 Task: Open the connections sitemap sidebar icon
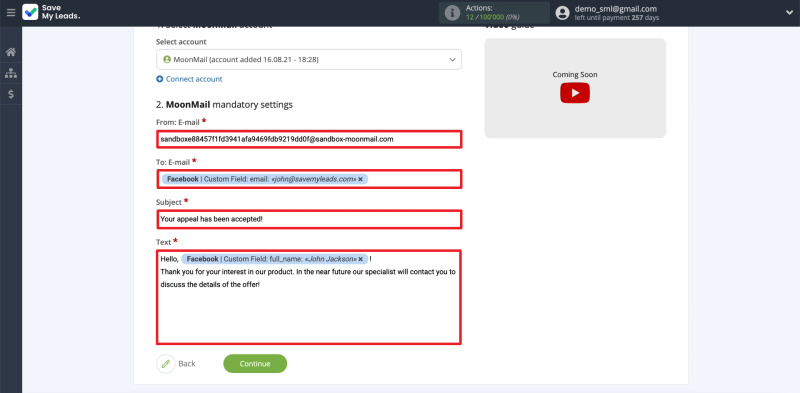pos(11,73)
